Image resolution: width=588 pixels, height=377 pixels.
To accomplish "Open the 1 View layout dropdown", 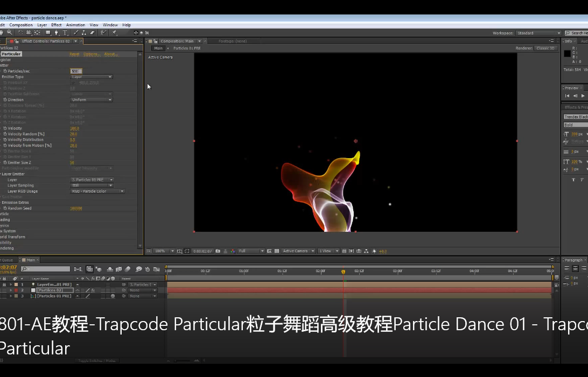I will (328, 251).
